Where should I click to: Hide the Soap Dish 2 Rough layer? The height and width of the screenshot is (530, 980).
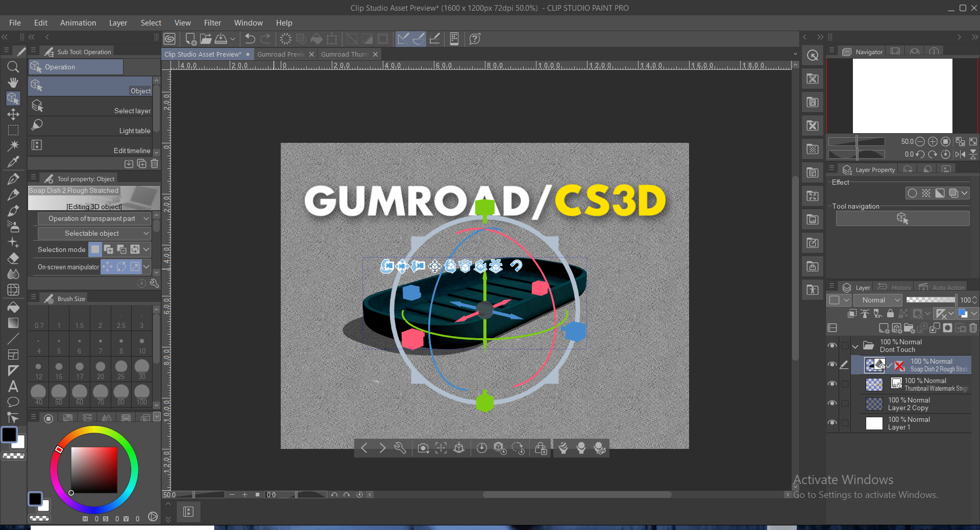tap(832, 365)
